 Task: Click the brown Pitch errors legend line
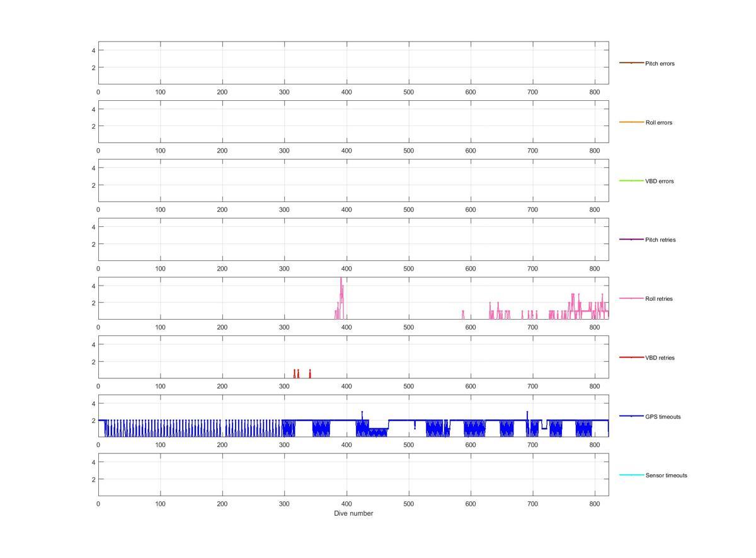coord(631,63)
